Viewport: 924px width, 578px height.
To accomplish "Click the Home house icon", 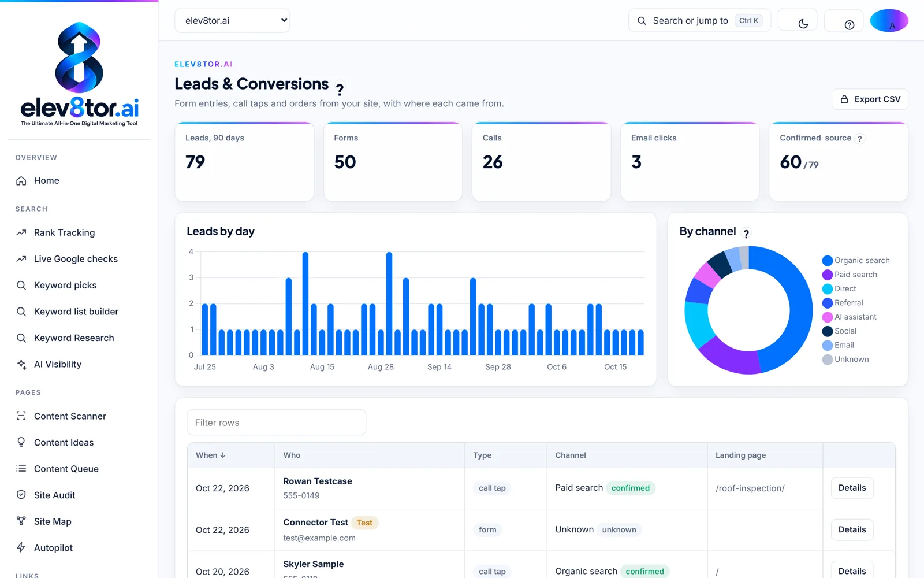I will (x=21, y=181).
